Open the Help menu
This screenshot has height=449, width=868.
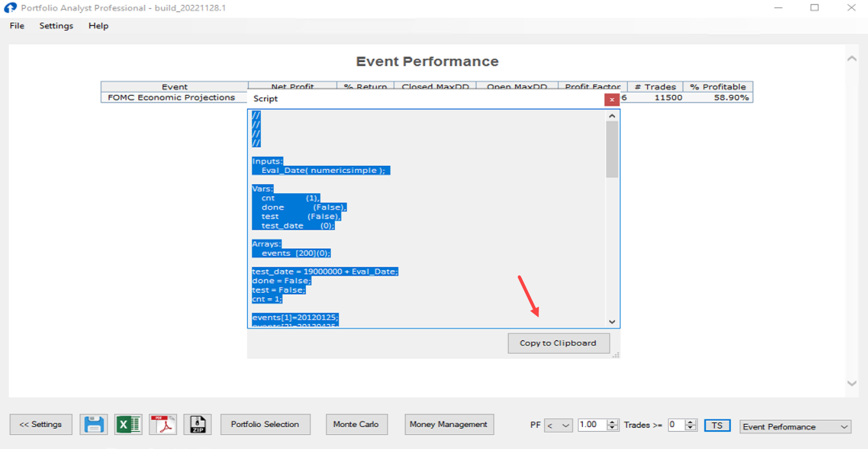pyautogui.click(x=99, y=26)
